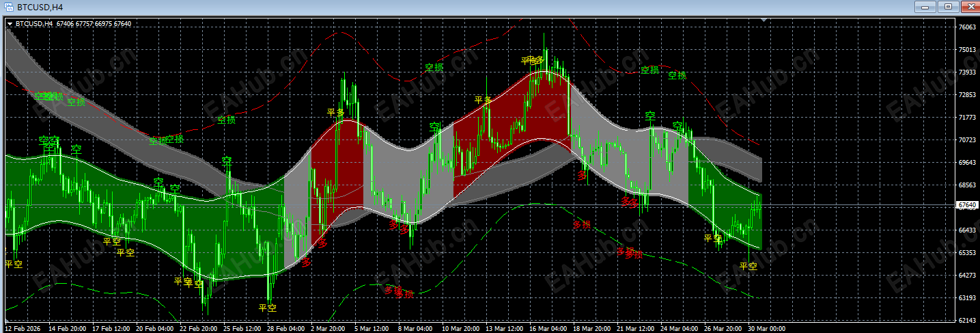This screenshot has width=980, height=333.
Task: Select price scale value 71773
Action: coord(966,118)
